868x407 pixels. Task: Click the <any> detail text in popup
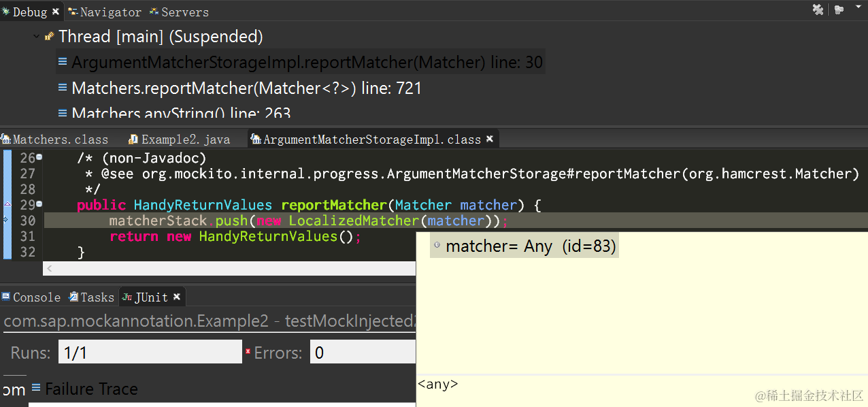point(438,384)
